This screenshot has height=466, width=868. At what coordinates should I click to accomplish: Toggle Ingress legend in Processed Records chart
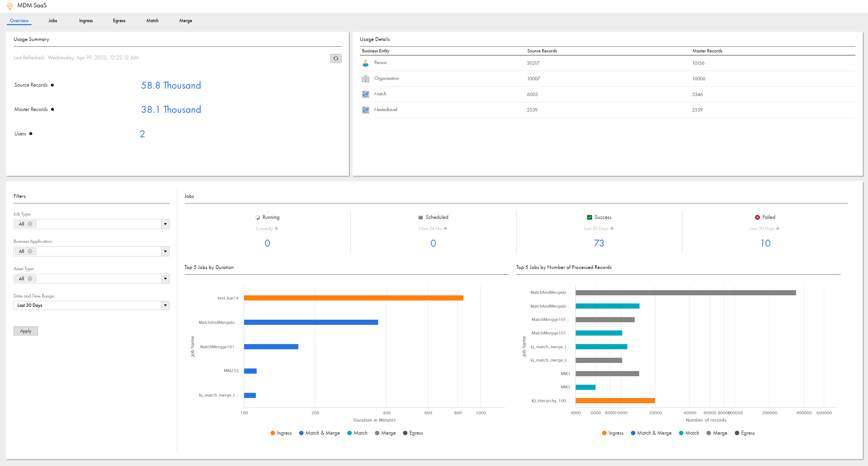pyautogui.click(x=612, y=433)
